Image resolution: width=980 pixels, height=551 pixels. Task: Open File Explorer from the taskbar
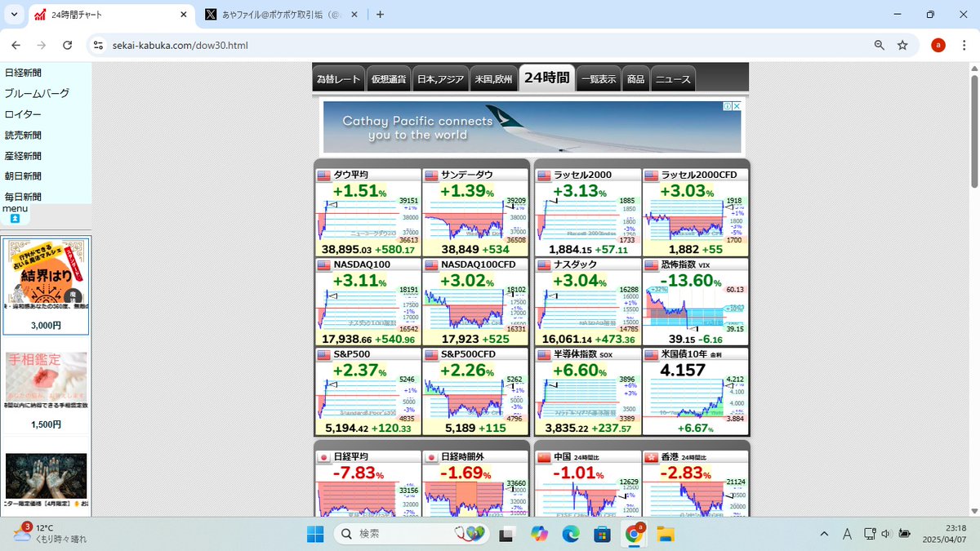coord(666,534)
